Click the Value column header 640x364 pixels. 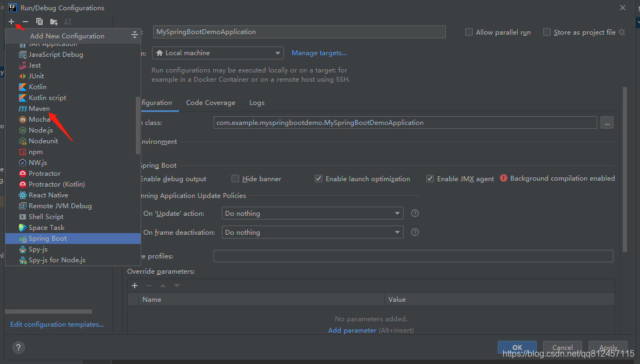[x=499, y=299]
